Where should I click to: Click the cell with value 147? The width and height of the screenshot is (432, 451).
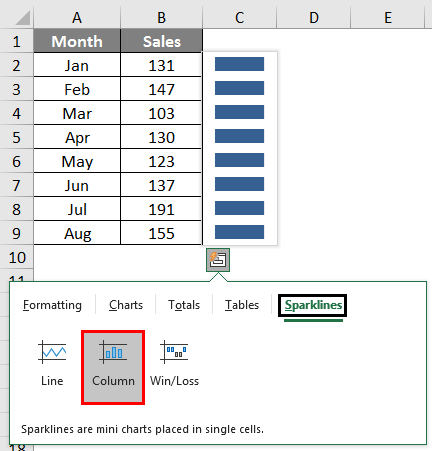click(x=161, y=89)
